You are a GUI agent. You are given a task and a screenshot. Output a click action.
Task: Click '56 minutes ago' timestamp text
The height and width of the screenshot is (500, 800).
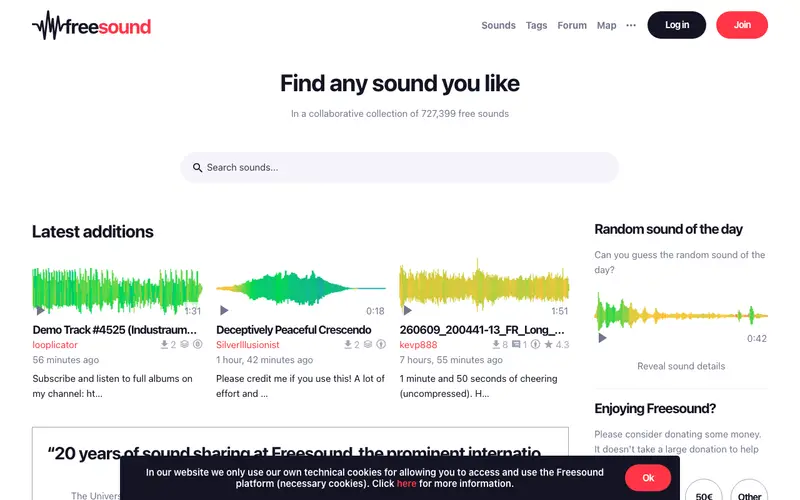coord(66,360)
